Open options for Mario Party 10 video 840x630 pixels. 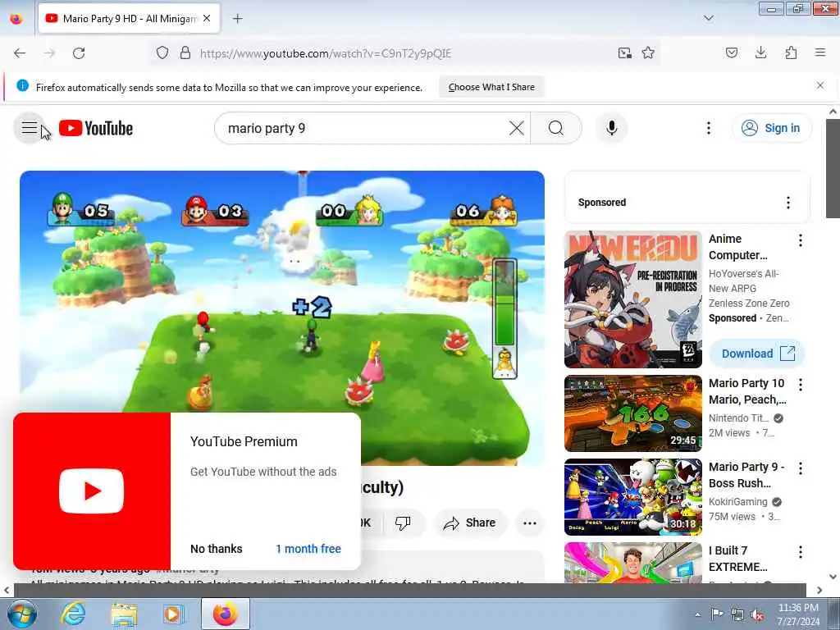(x=801, y=385)
